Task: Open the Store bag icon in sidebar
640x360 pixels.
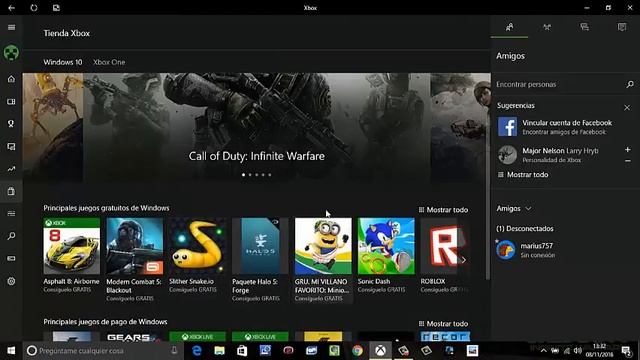Action: pyautogui.click(x=11, y=191)
